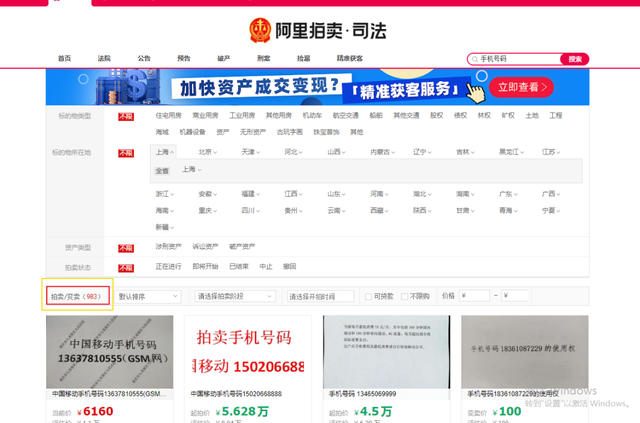The height and width of the screenshot is (423, 640).
Task: Expand the 江苏 province dropdown
Action: (550, 153)
